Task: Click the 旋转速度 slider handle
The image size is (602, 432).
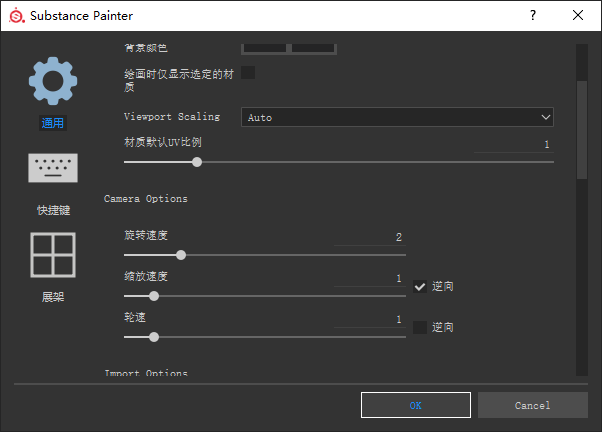Action: click(181, 255)
